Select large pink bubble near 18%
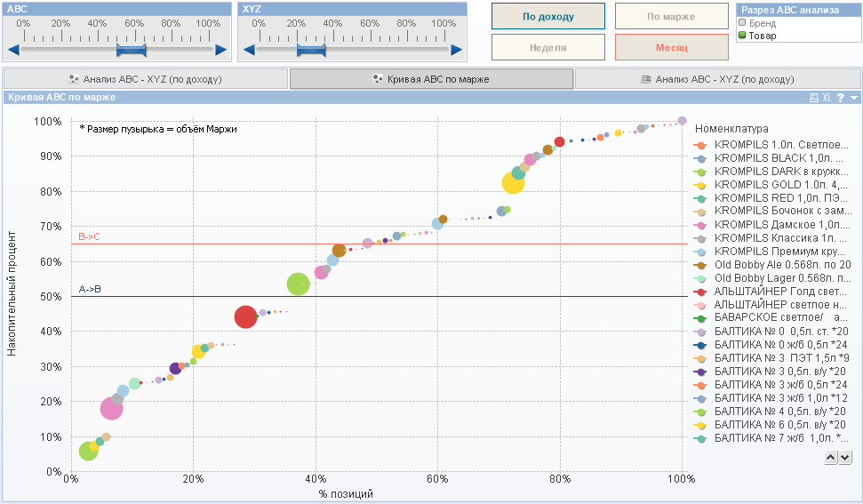 pos(111,408)
